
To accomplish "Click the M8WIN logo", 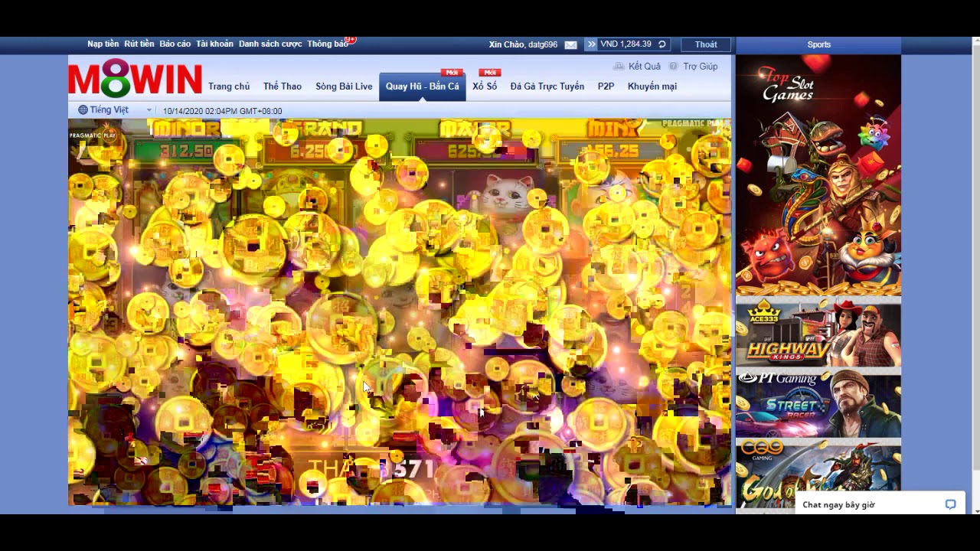I will 135,79.
